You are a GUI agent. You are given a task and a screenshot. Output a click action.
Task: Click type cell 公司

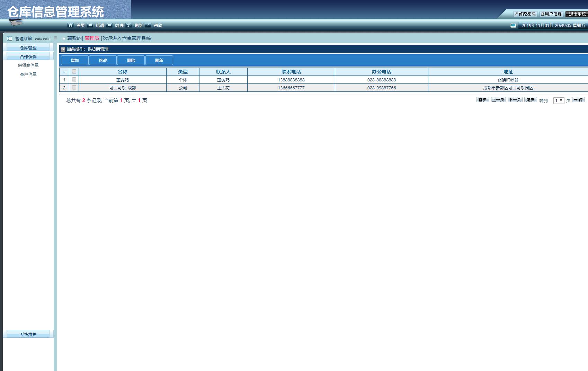[183, 88]
